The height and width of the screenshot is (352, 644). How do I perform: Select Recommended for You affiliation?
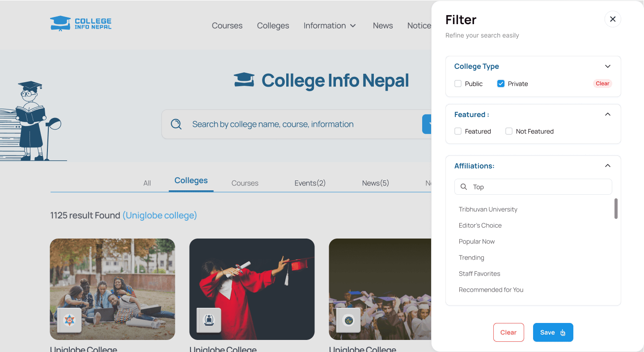point(491,289)
